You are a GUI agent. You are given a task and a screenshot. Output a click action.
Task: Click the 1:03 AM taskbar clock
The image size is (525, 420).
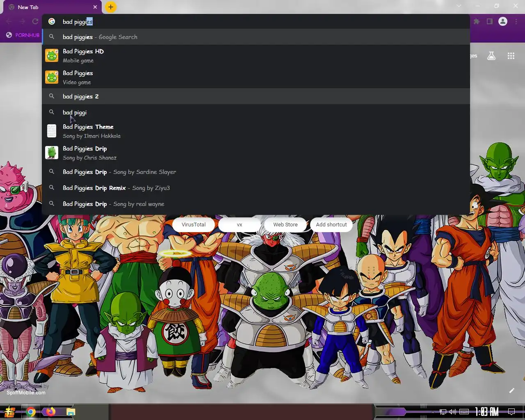[487, 411]
